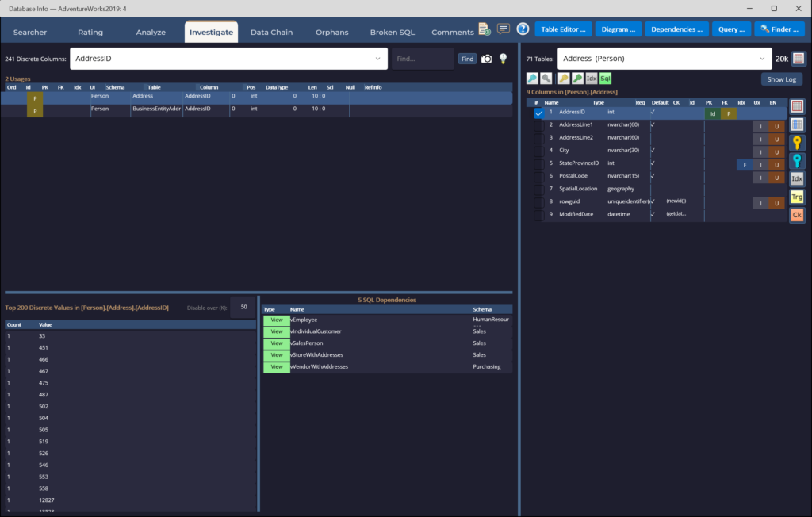Click into the Find text field
Image resolution: width=812 pixels, height=517 pixels.
pyautogui.click(x=423, y=59)
